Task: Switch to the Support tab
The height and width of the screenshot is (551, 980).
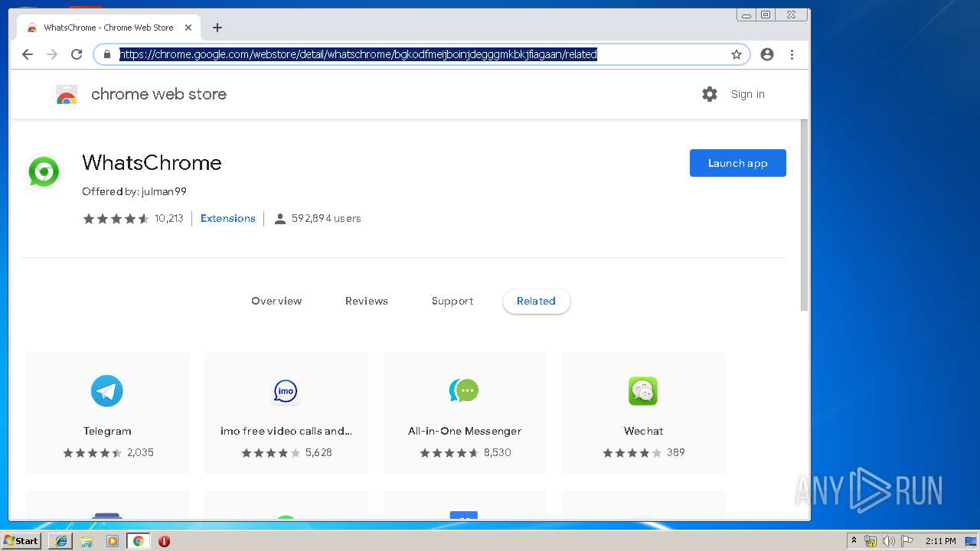Action: pos(452,301)
